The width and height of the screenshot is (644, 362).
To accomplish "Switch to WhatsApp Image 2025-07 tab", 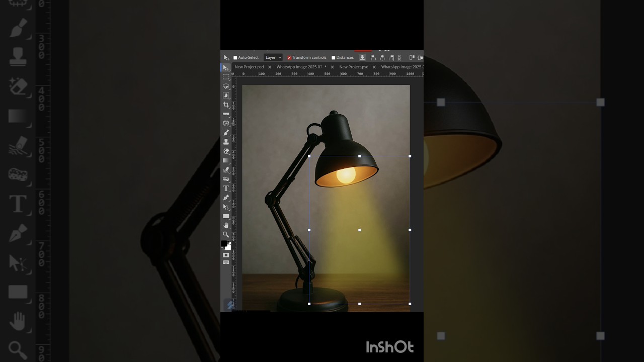I will (x=299, y=67).
